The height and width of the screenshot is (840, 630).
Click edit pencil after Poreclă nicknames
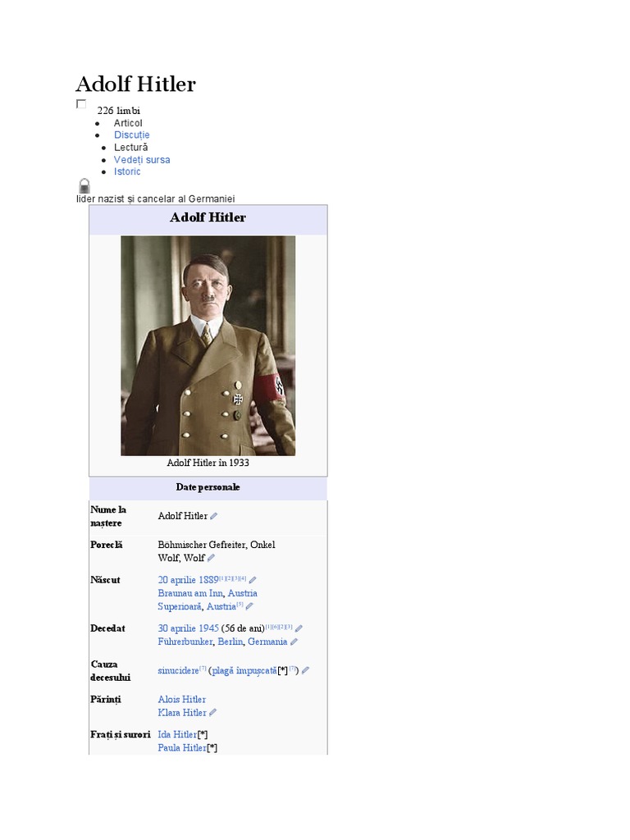tap(211, 558)
